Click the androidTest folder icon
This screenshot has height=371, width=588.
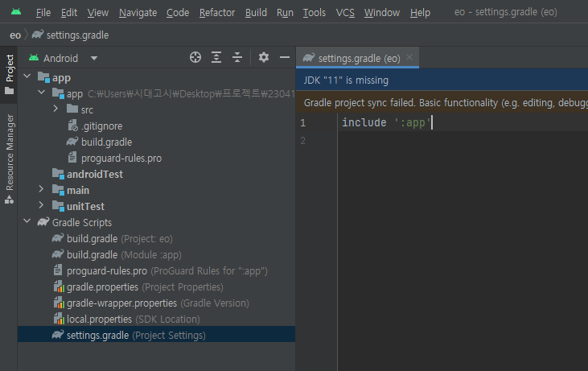click(58, 174)
